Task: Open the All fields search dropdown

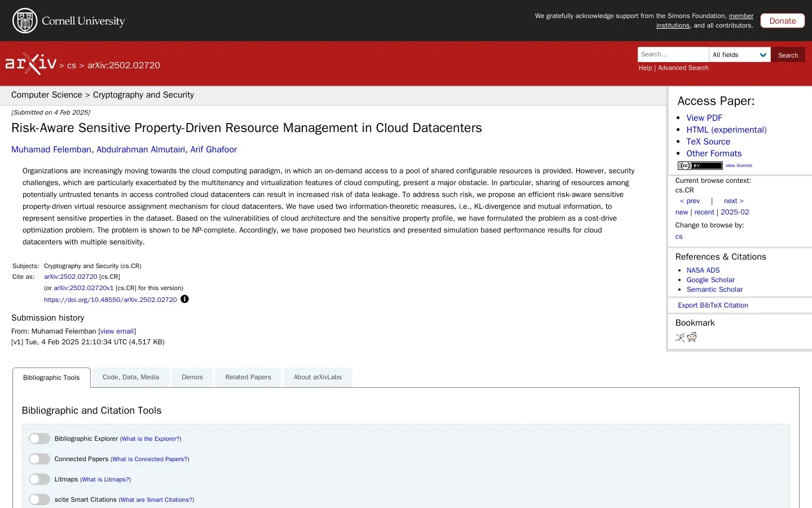Action: click(x=740, y=55)
